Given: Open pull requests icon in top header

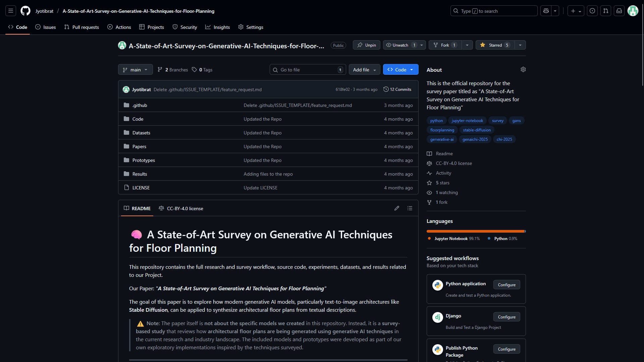Looking at the screenshot, I should tap(606, 11).
